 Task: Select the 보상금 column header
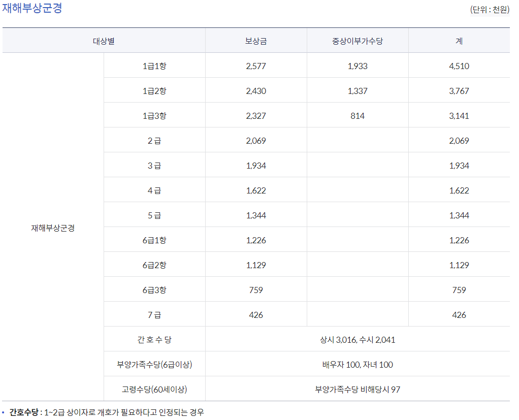click(255, 40)
